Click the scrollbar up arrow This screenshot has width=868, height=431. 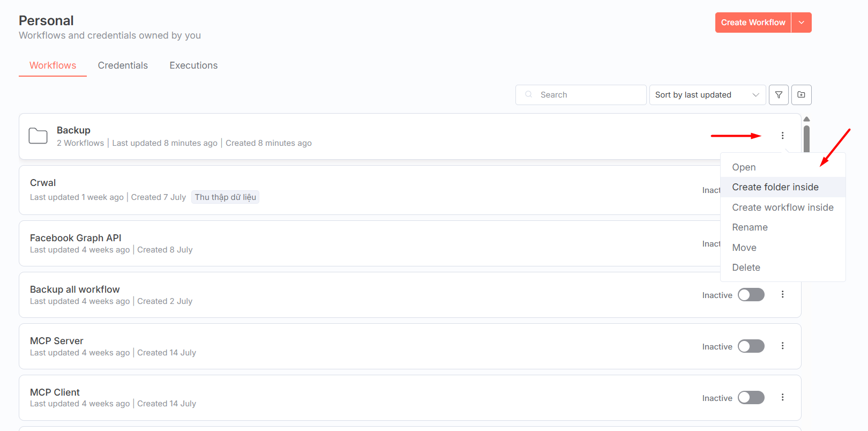(x=806, y=119)
